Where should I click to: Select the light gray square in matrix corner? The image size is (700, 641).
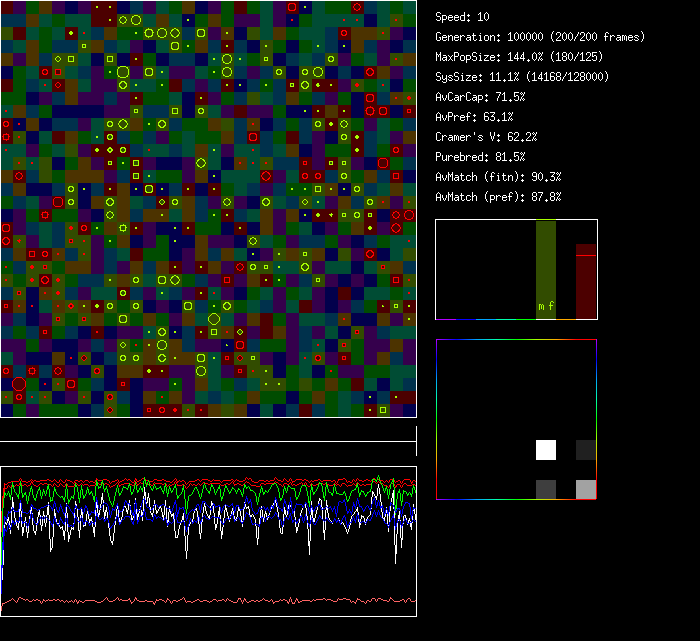coord(586,489)
